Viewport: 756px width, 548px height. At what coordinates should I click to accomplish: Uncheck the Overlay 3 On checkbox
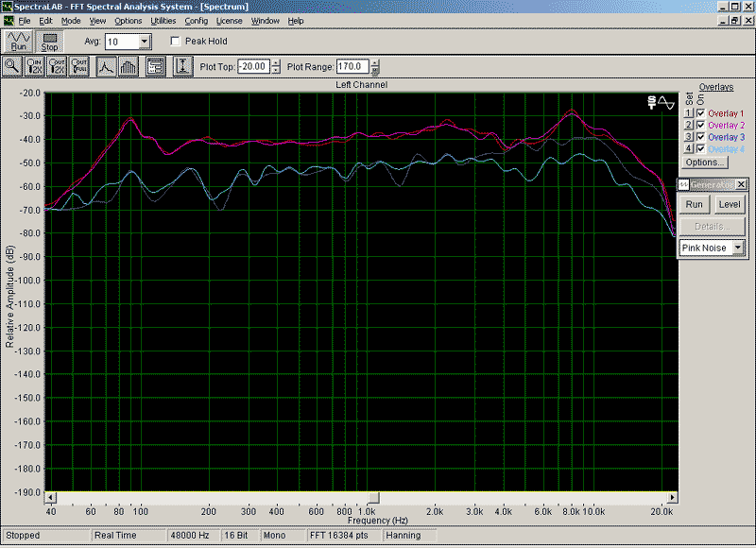pos(700,138)
